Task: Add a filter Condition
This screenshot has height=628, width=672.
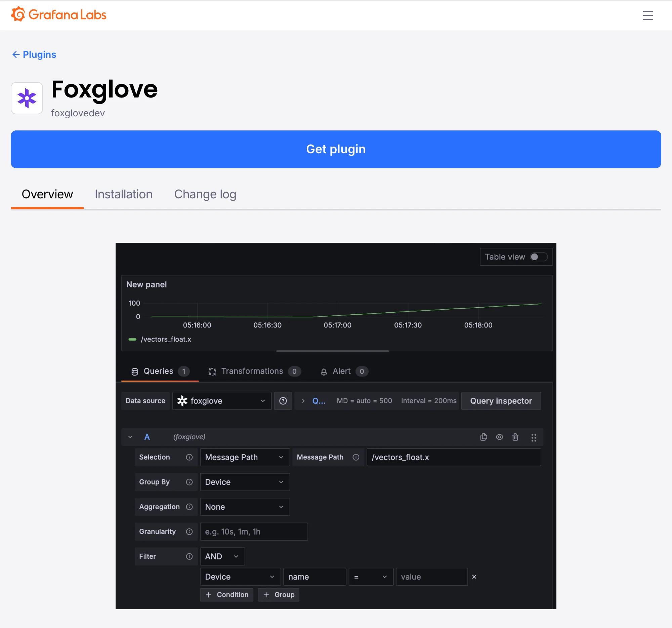Action: pos(226,594)
